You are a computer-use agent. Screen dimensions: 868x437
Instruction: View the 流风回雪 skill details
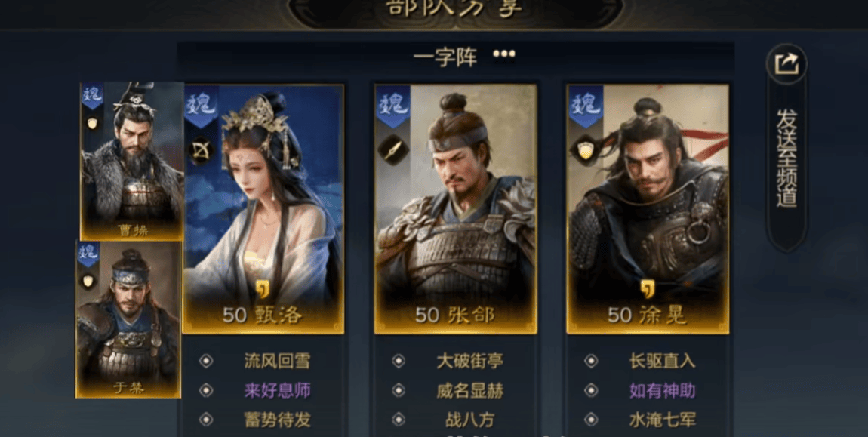tap(277, 361)
